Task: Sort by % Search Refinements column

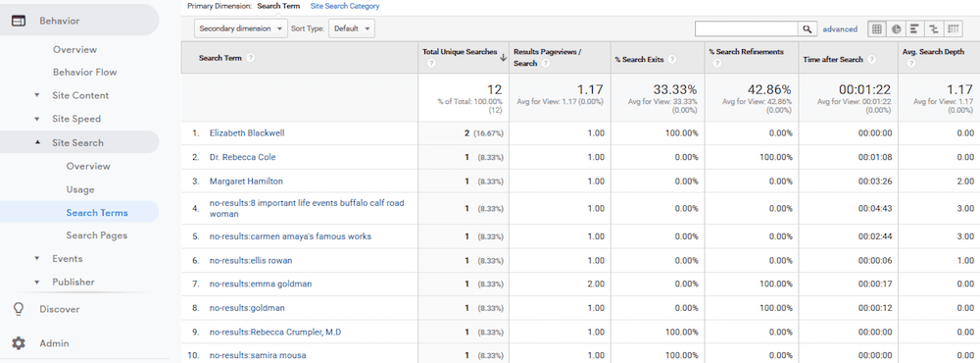Action: [746, 52]
